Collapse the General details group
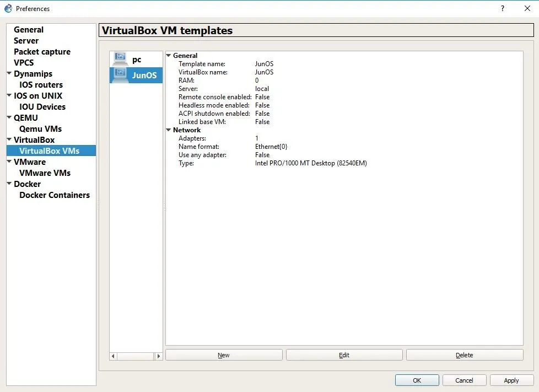The image size is (539, 392). coord(169,55)
